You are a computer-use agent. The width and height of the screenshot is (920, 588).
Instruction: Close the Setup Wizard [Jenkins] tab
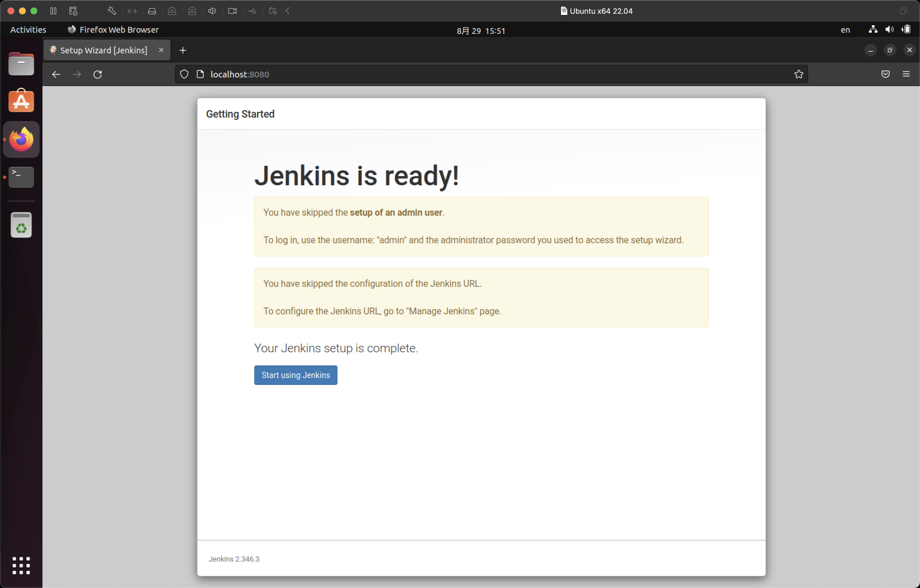(161, 50)
